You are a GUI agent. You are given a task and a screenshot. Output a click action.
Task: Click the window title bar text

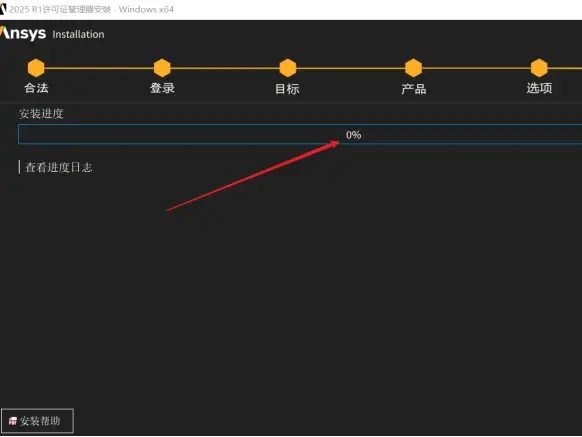pos(91,9)
